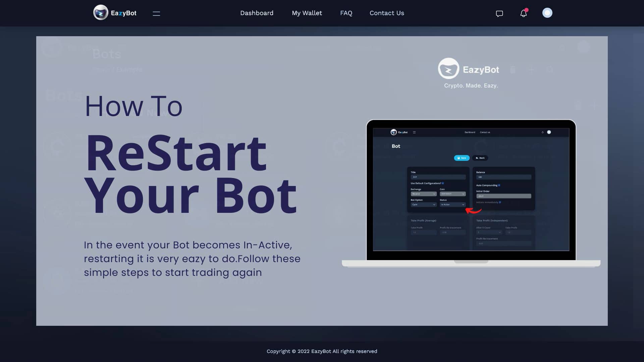Click the My Wallet navigation button
The image size is (644, 362).
pyautogui.click(x=307, y=13)
